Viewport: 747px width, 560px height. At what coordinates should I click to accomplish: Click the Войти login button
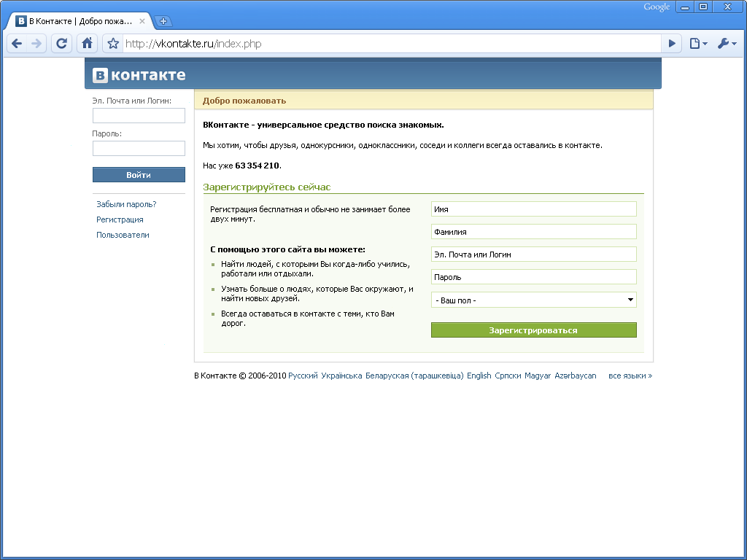139,175
